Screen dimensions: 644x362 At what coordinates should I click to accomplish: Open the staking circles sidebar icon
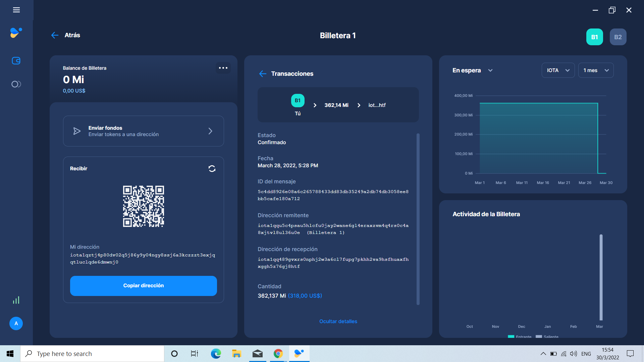(x=16, y=84)
